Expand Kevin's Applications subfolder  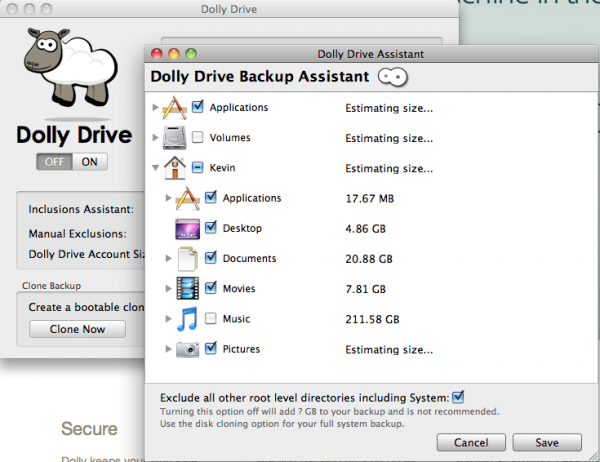[168, 198]
